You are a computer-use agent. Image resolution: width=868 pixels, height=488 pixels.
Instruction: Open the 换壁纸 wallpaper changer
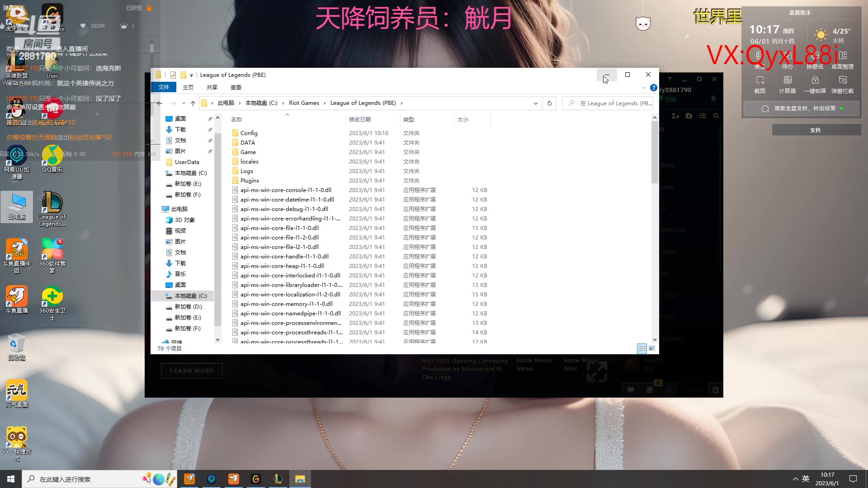click(x=815, y=59)
